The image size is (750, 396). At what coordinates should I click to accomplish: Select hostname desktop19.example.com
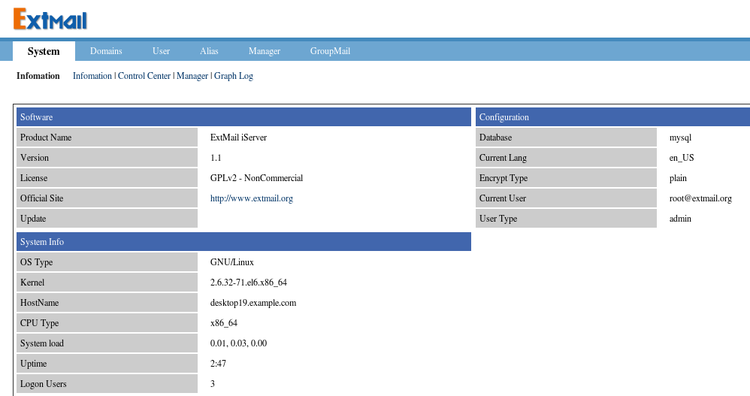pyautogui.click(x=253, y=303)
